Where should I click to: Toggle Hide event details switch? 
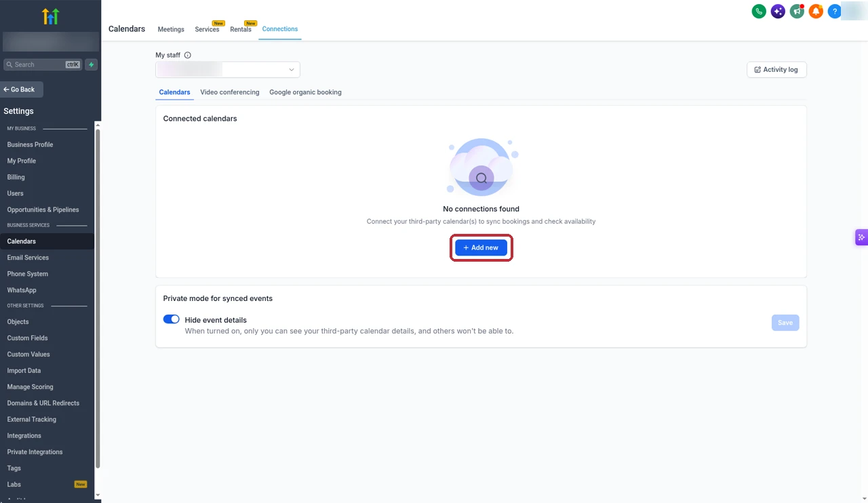tap(171, 319)
